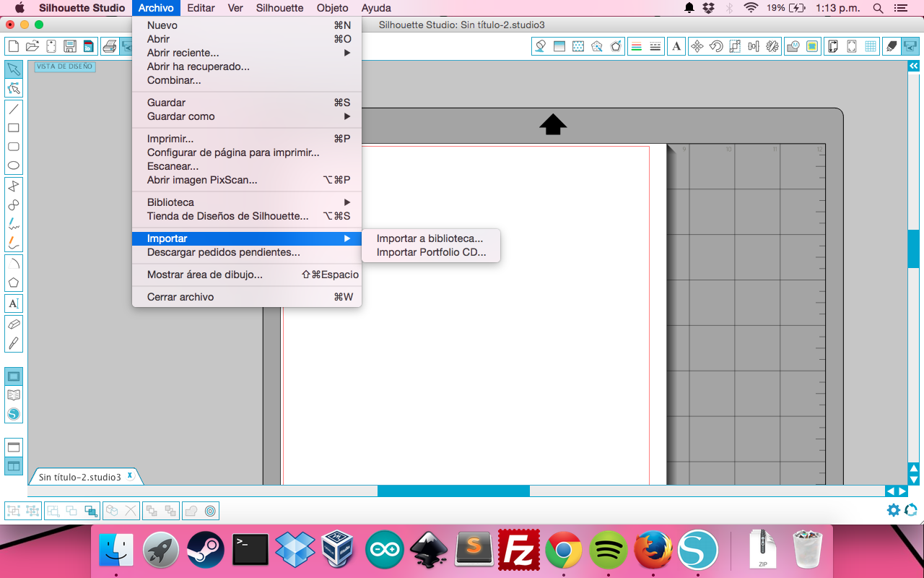Choose Nuevo in Archivo menu
The height and width of the screenshot is (578, 924).
point(247,25)
